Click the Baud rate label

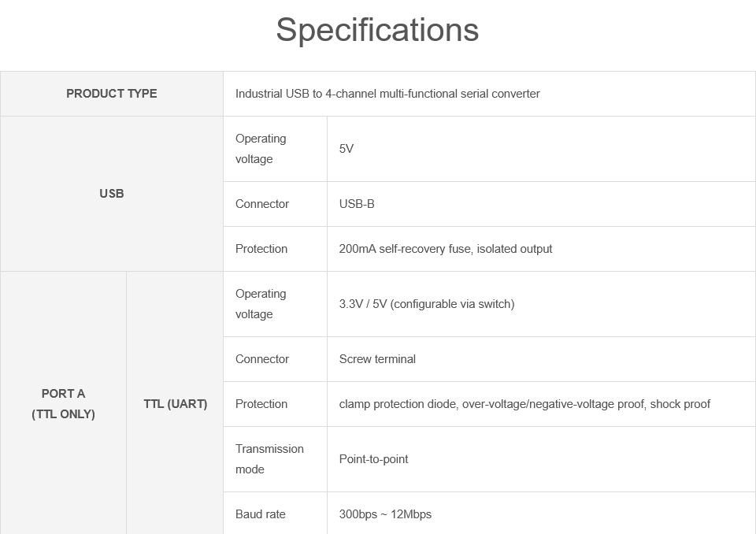click(x=261, y=514)
